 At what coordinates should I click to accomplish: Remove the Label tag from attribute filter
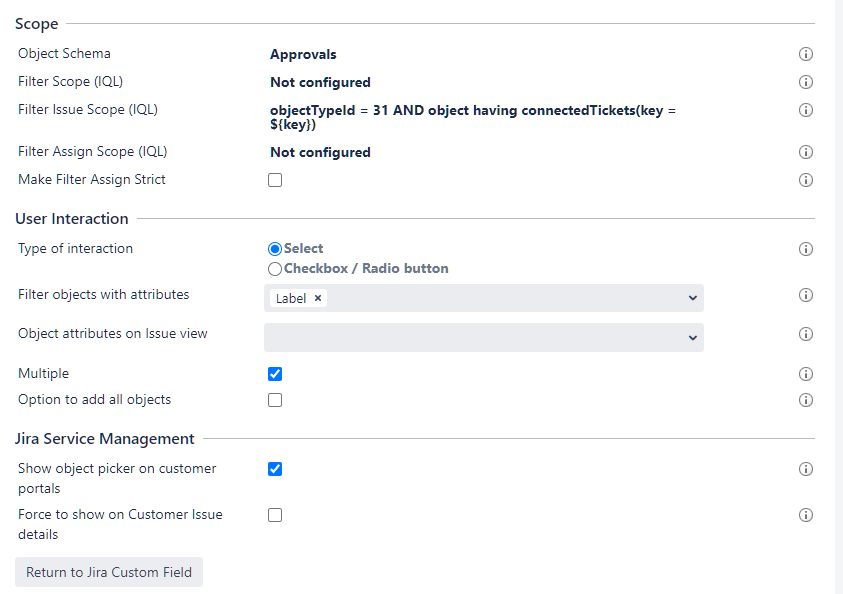coord(318,298)
